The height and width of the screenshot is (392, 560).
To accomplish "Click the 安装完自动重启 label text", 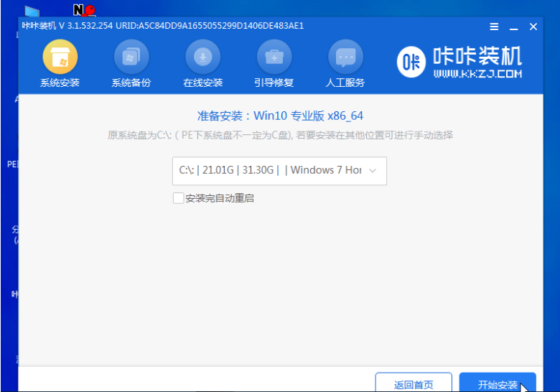I will tap(220, 198).
